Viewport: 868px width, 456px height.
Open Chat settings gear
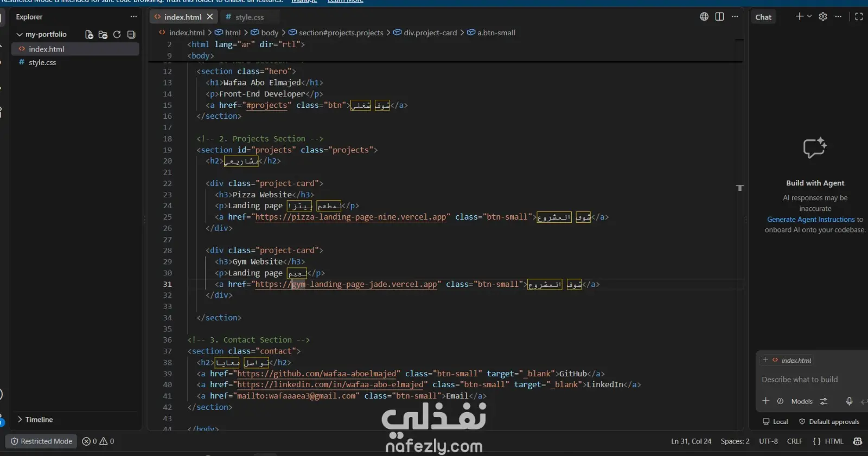823,16
